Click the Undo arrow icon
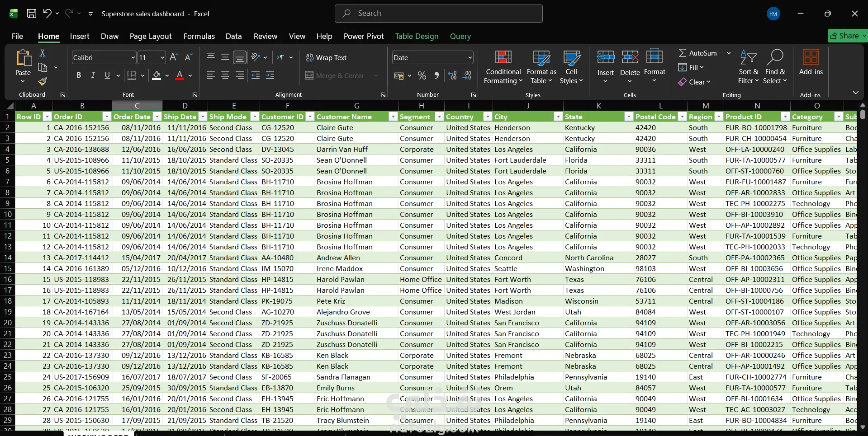 point(47,14)
